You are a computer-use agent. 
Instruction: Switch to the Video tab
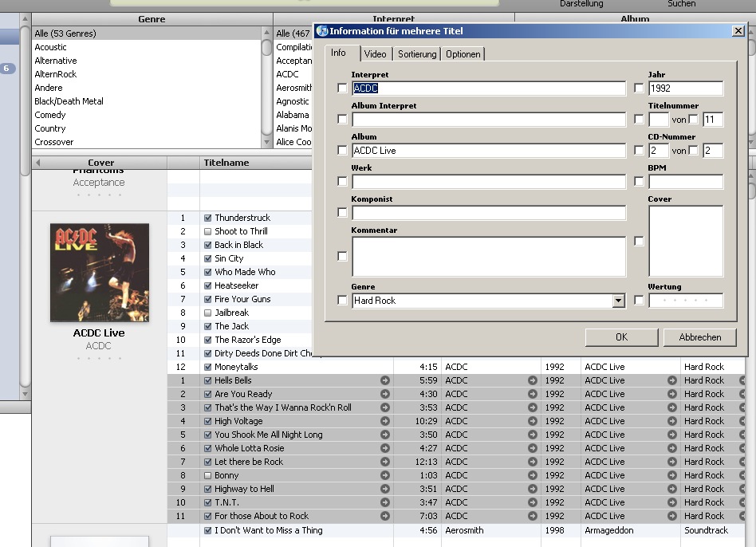click(375, 54)
